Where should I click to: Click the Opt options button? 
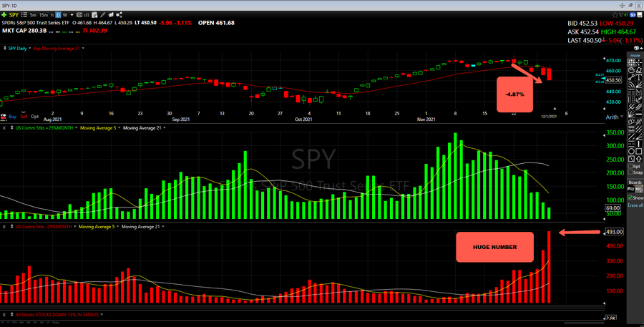click(x=35, y=116)
